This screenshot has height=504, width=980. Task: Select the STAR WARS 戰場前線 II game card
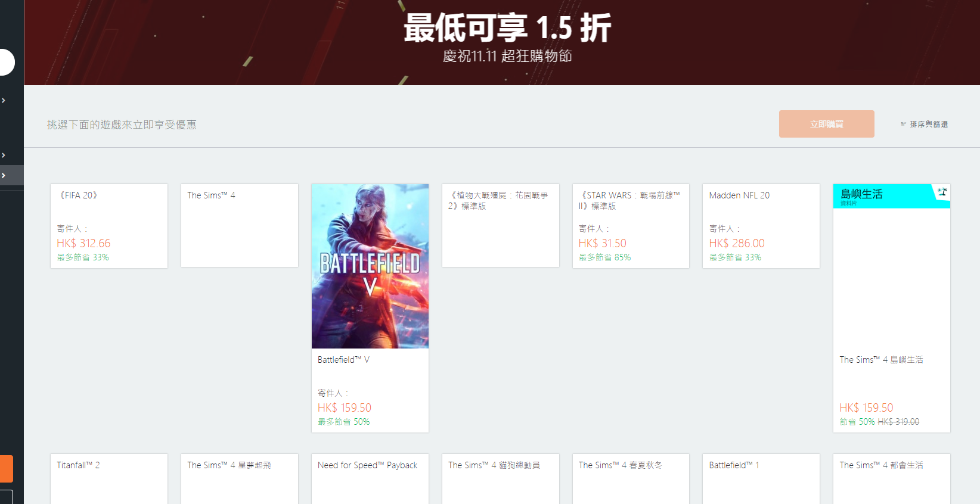click(x=630, y=226)
